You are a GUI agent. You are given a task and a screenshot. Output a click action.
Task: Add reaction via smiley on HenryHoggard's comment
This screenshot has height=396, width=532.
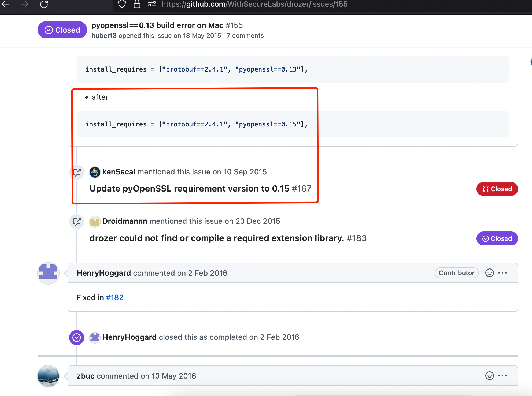489,273
